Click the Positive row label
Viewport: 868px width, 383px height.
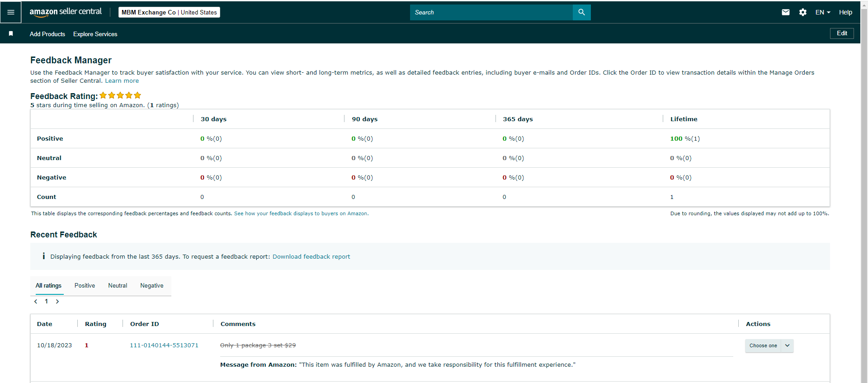tap(50, 138)
